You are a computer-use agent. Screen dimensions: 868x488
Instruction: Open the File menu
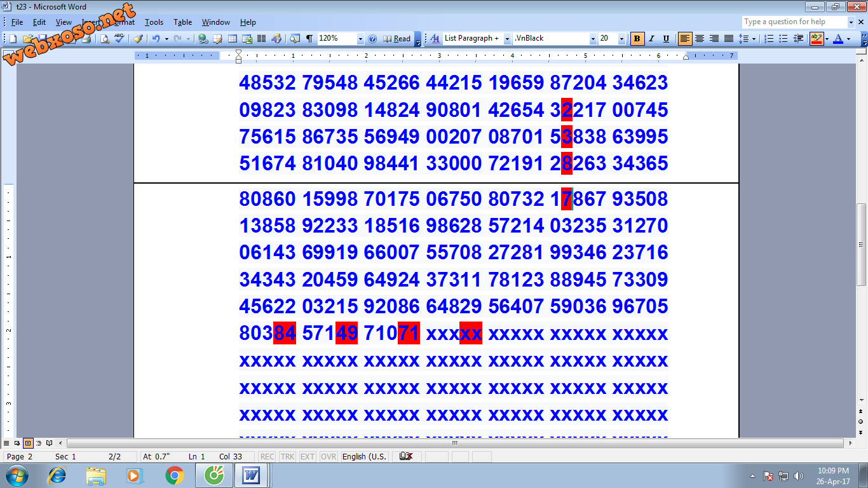tap(17, 22)
